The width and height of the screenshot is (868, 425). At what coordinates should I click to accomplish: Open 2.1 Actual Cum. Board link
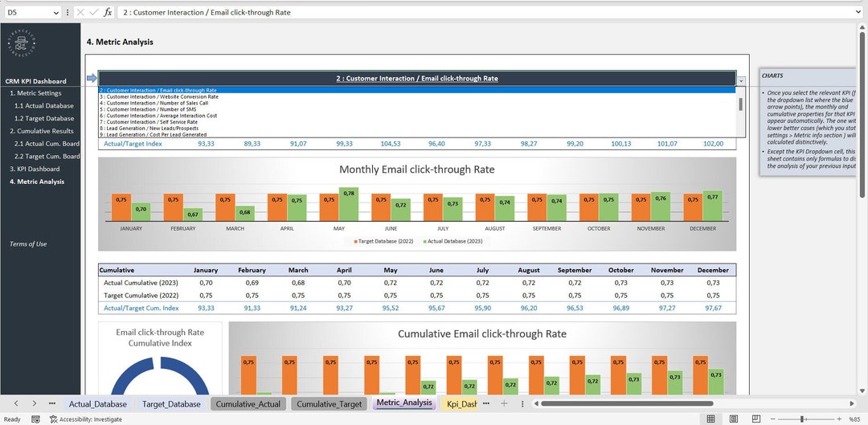pos(47,144)
